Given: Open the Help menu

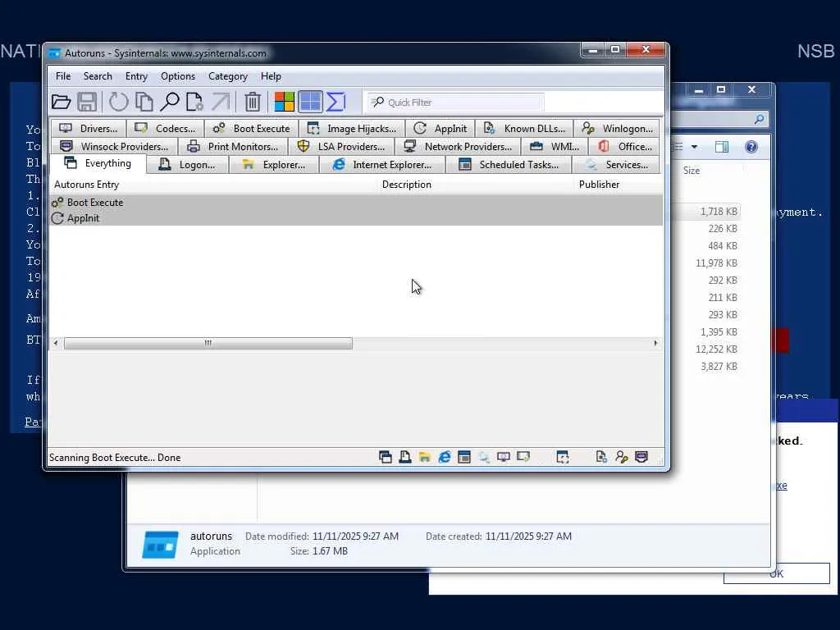Looking at the screenshot, I should (x=271, y=76).
